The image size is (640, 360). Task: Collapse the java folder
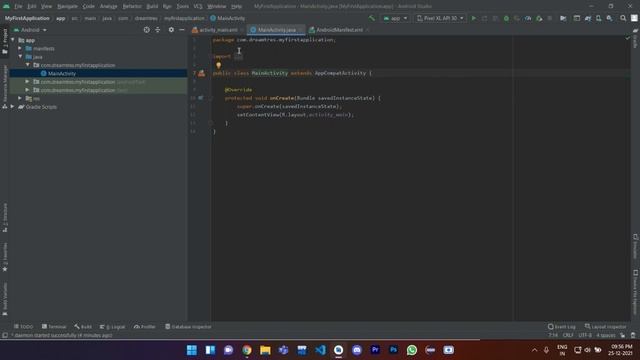tap(20, 57)
